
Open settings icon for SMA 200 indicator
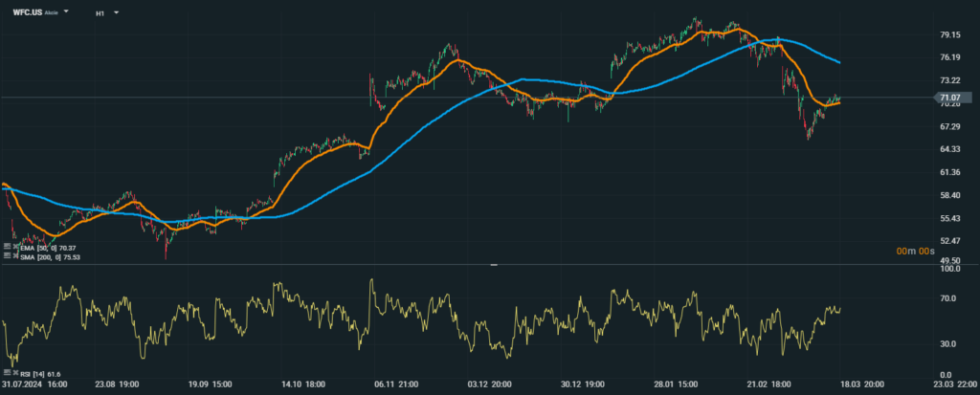[7, 256]
